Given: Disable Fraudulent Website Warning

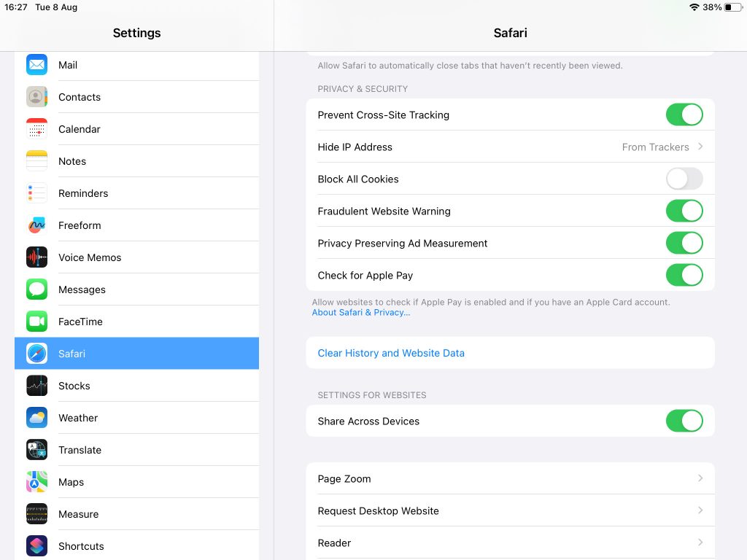Looking at the screenshot, I should coord(684,211).
